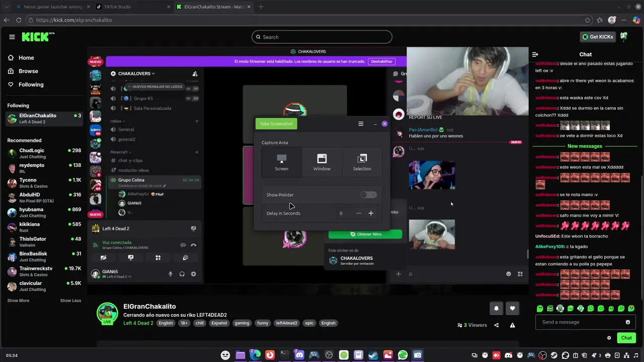Viewport: 644px width, 362px height.
Task: Collapse the Chat panel with arrow icon
Action: 535,54
